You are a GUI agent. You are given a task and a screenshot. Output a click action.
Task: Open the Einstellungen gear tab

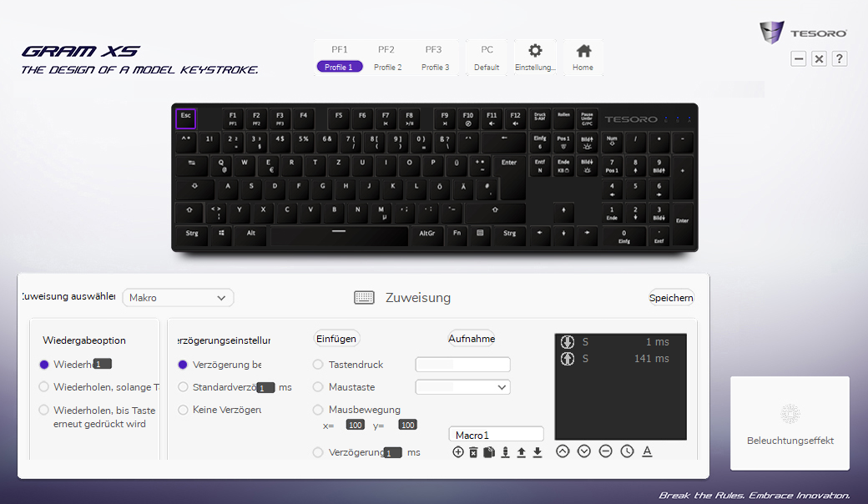tap(535, 58)
